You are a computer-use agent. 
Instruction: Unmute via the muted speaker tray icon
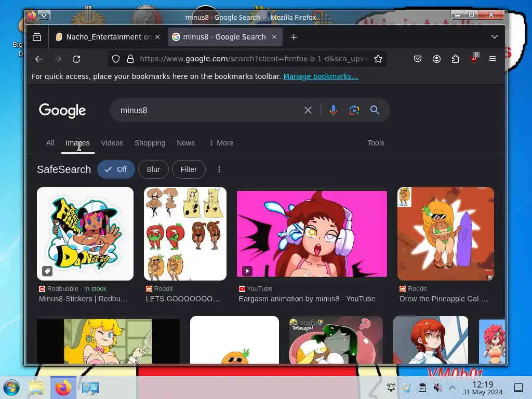(437, 388)
